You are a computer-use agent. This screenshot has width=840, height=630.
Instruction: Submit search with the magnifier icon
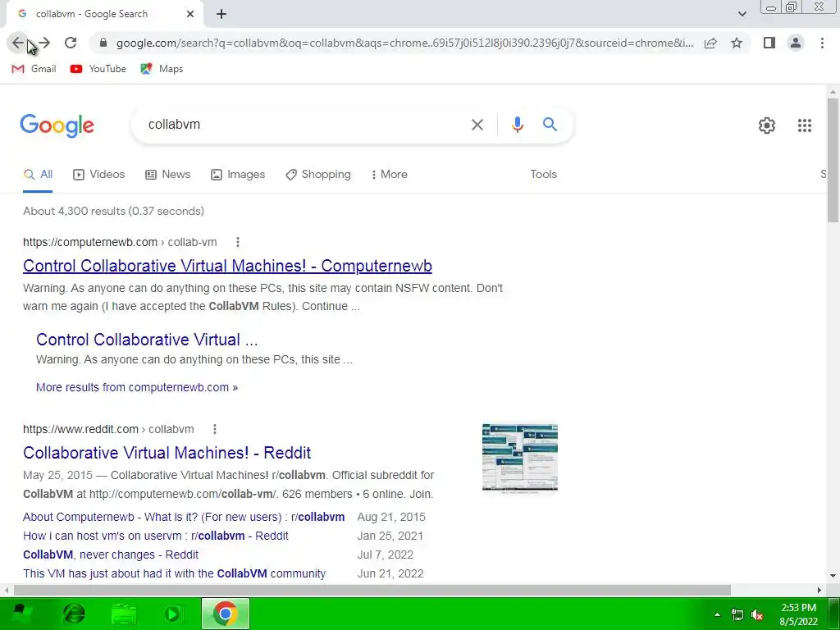(x=550, y=125)
